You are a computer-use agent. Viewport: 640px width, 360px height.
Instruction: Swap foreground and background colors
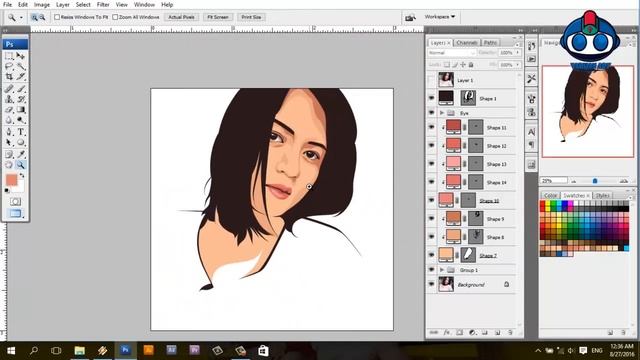point(22,176)
